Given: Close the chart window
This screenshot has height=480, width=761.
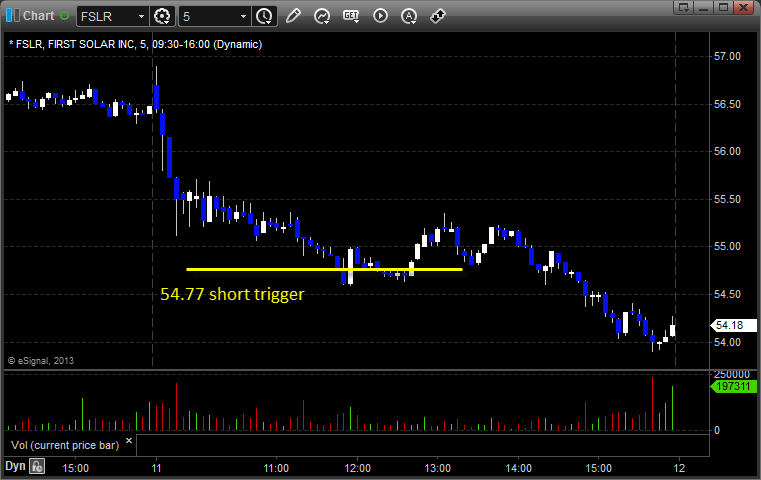Looking at the screenshot, I should [x=744, y=7].
